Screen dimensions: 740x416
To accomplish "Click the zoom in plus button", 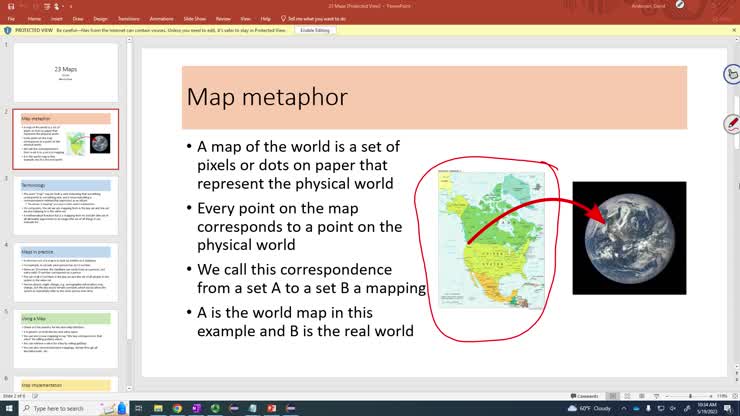I will [x=711, y=396].
